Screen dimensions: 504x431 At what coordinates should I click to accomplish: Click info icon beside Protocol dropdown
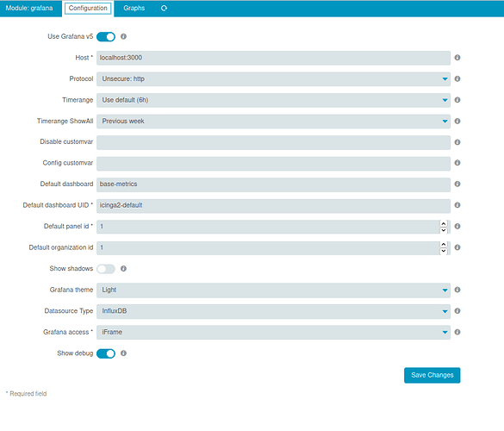click(457, 78)
